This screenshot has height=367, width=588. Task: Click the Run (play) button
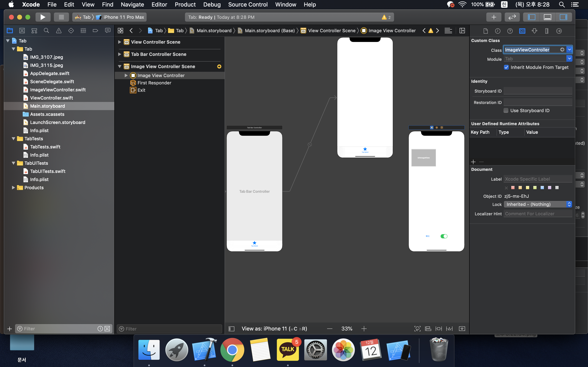point(43,17)
